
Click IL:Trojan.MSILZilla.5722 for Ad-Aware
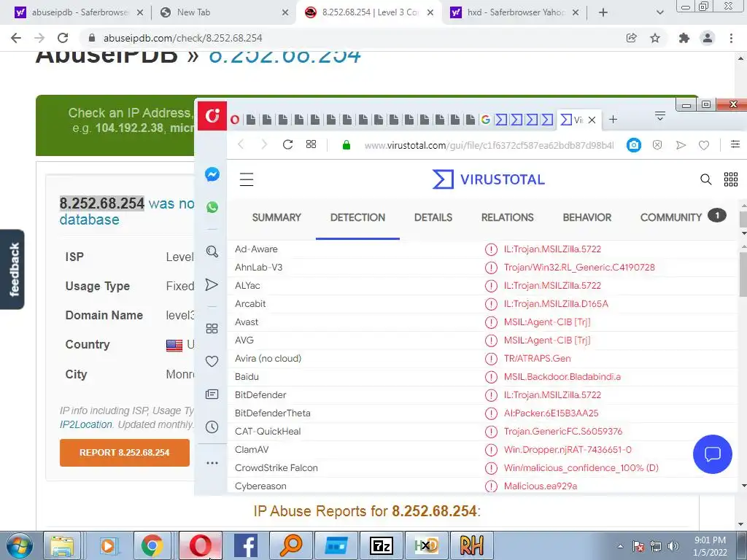pyautogui.click(x=552, y=249)
